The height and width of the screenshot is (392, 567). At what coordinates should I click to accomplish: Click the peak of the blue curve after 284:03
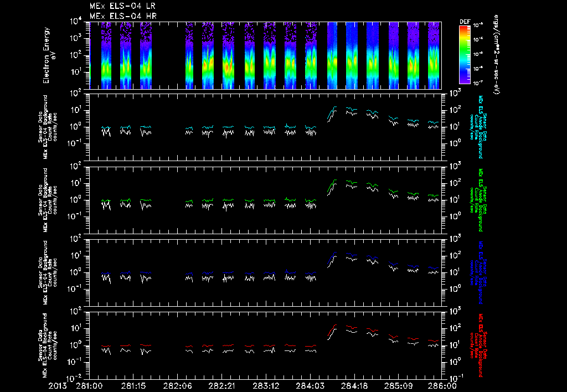(336, 252)
